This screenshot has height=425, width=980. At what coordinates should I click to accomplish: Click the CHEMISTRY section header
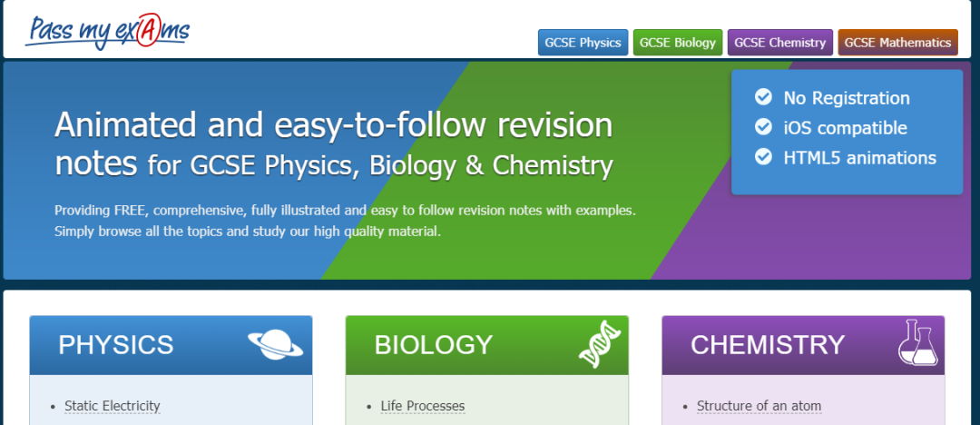(x=803, y=345)
